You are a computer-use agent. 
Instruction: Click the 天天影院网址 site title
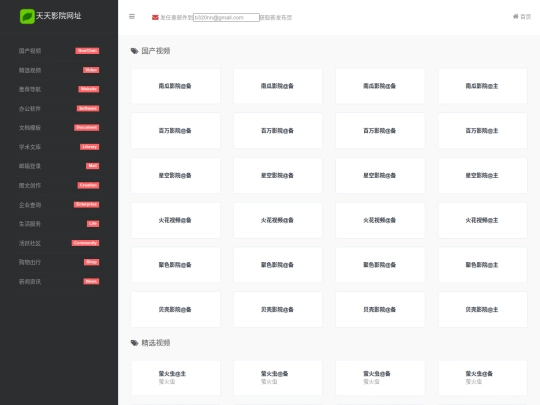tap(59, 16)
